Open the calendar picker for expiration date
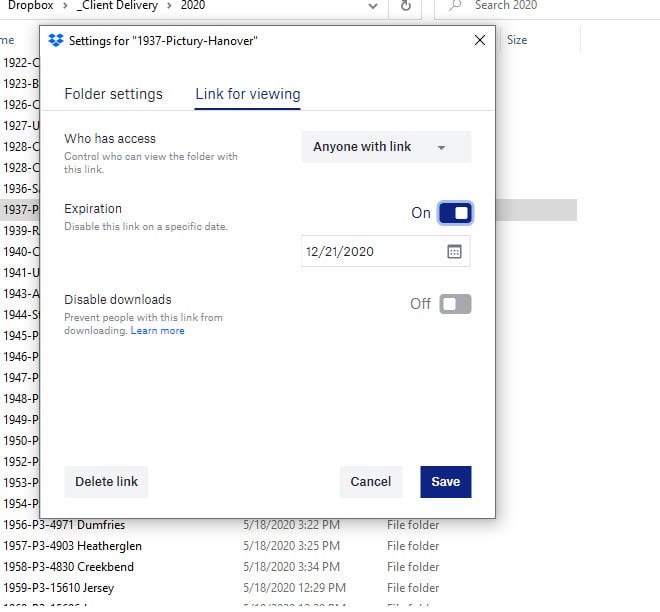The height and width of the screenshot is (612, 660). (x=454, y=251)
